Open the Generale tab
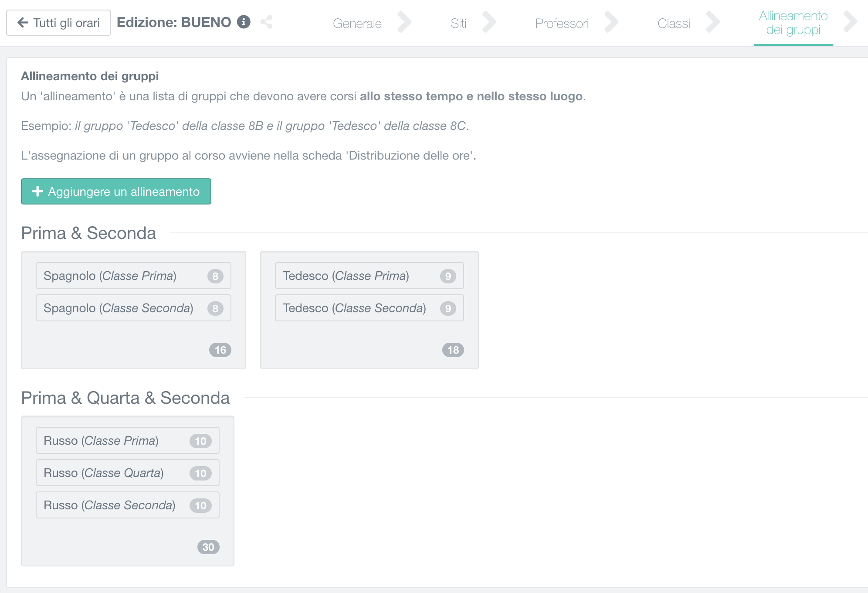868x593 pixels. (x=357, y=24)
